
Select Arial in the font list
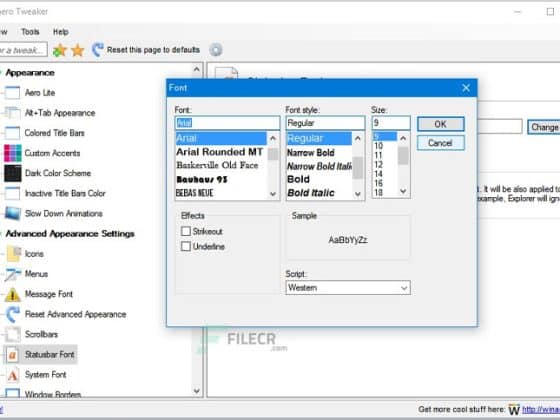221,138
